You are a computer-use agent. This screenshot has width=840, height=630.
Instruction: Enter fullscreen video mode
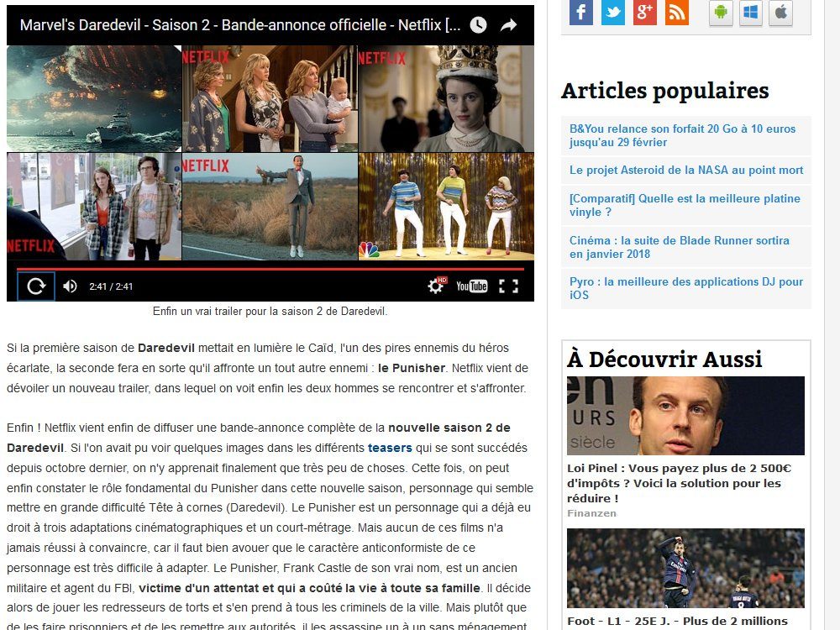[508, 286]
